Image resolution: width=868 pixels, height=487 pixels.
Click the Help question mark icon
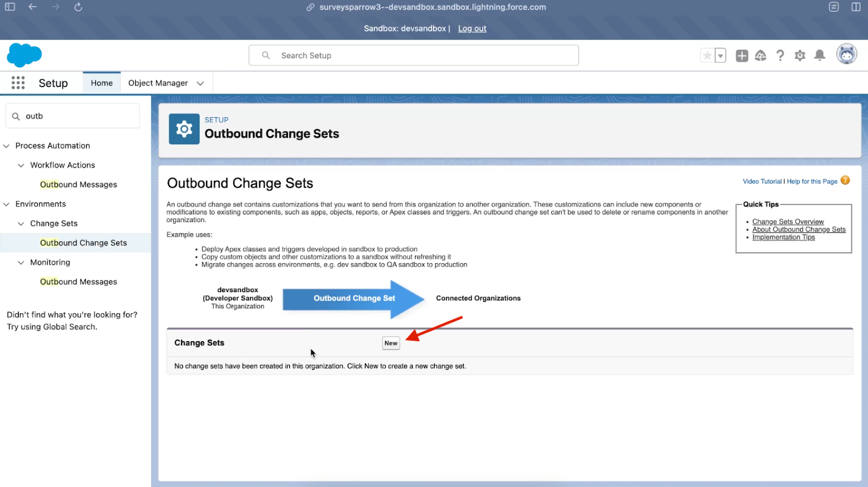(x=780, y=55)
